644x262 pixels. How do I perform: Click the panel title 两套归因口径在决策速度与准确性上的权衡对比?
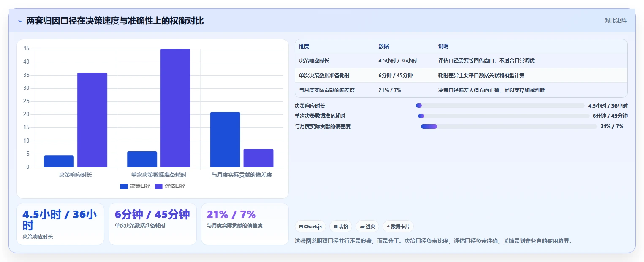[115, 21]
